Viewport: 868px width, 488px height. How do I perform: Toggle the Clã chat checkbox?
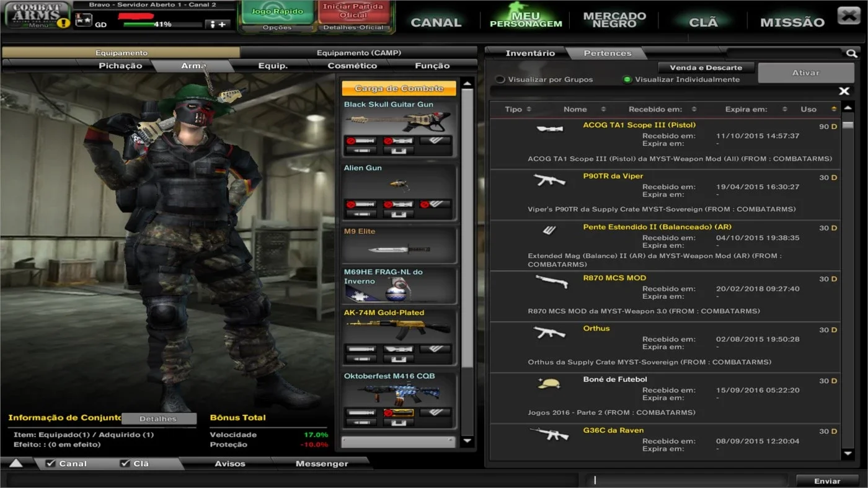(x=125, y=463)
